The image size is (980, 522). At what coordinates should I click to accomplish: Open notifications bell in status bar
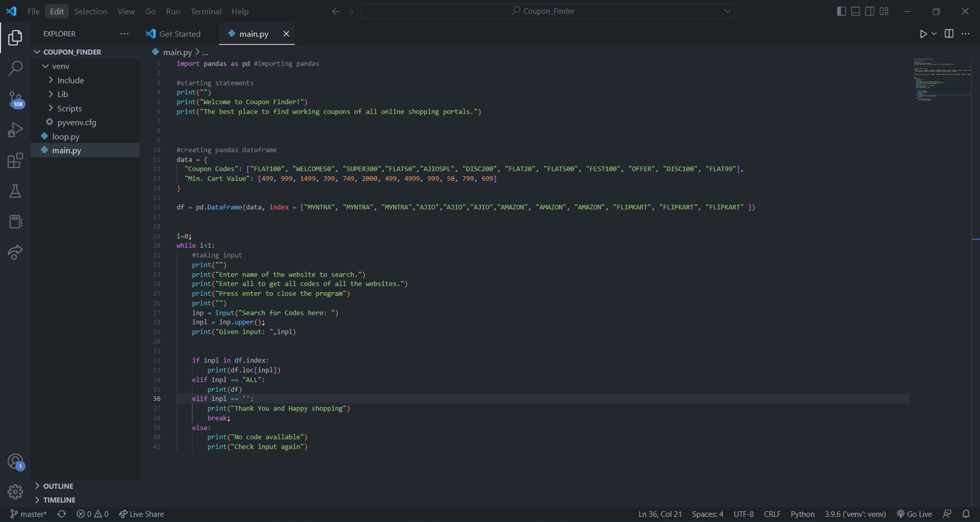pos(966,514)
